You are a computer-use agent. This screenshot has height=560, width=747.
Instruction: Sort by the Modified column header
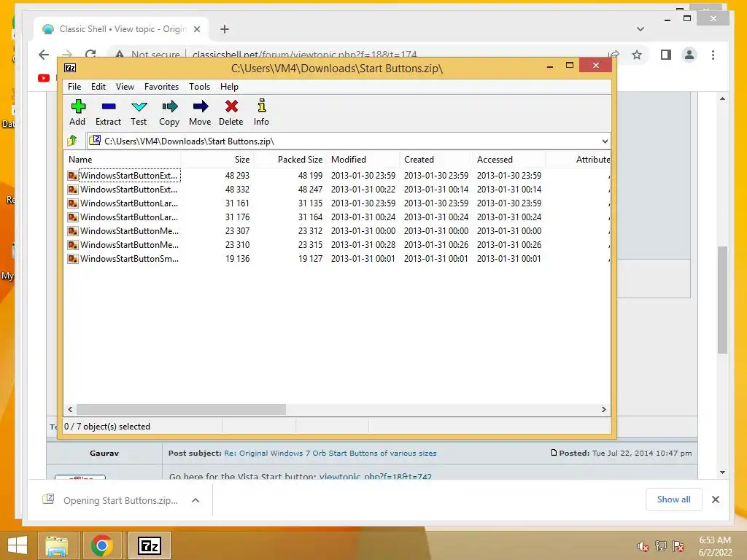[363, 160]
